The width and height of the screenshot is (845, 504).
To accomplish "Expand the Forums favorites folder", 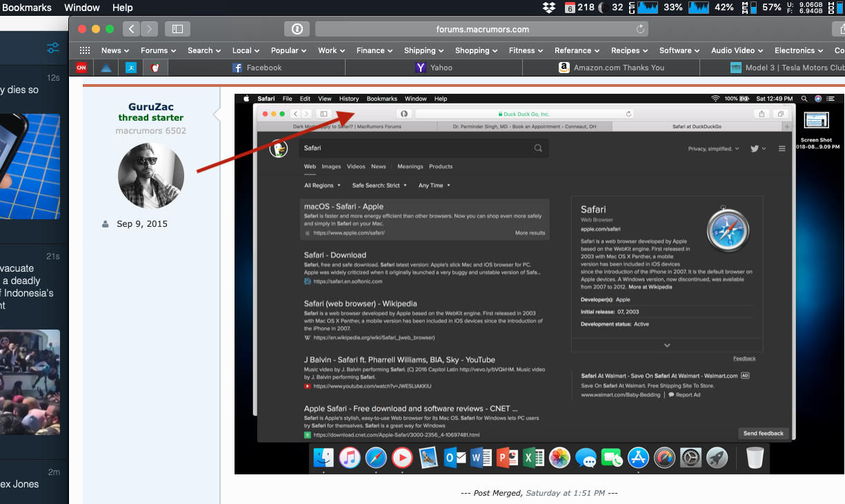I will pyautogui.click(x=159, y=50).
